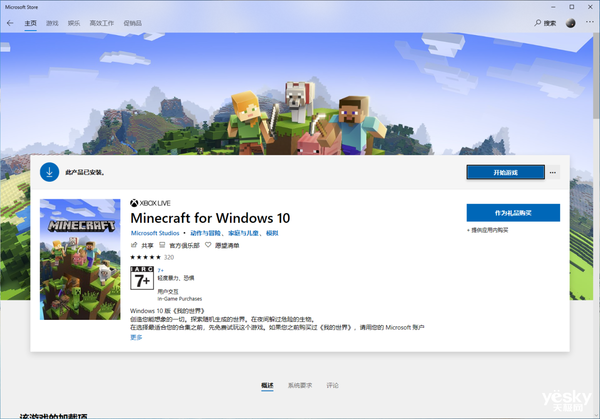Image resolution: width=600 pixels, height=419 pixels.
Task: Open more options next to 开始游戏
Action: 553,172
